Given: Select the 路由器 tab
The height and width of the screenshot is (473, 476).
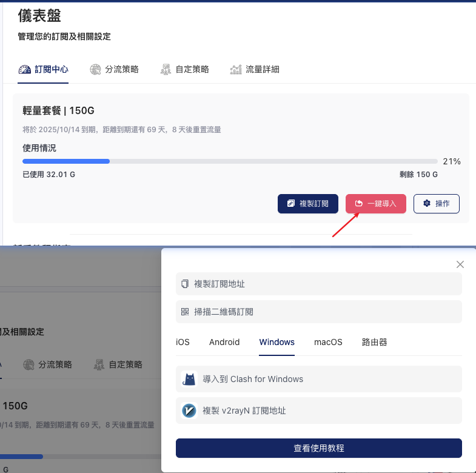Looking at the screenshot, I should [375, 342].
